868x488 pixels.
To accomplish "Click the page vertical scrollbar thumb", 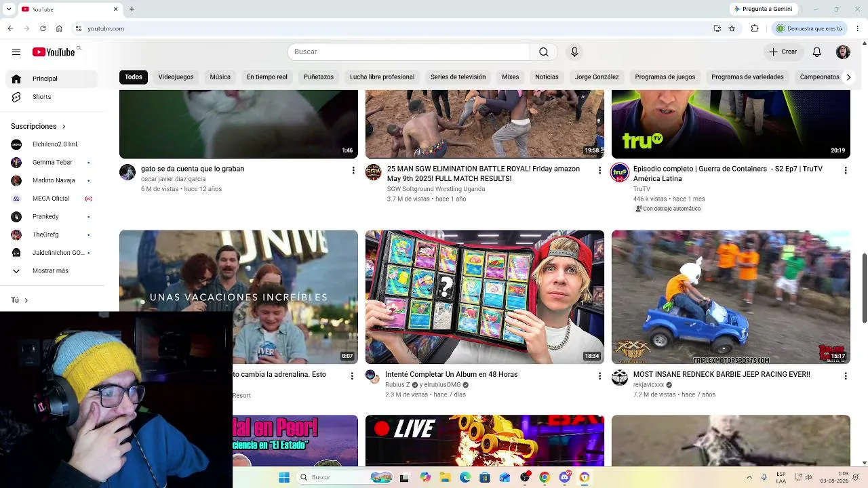I will click(x=864, y=289).
